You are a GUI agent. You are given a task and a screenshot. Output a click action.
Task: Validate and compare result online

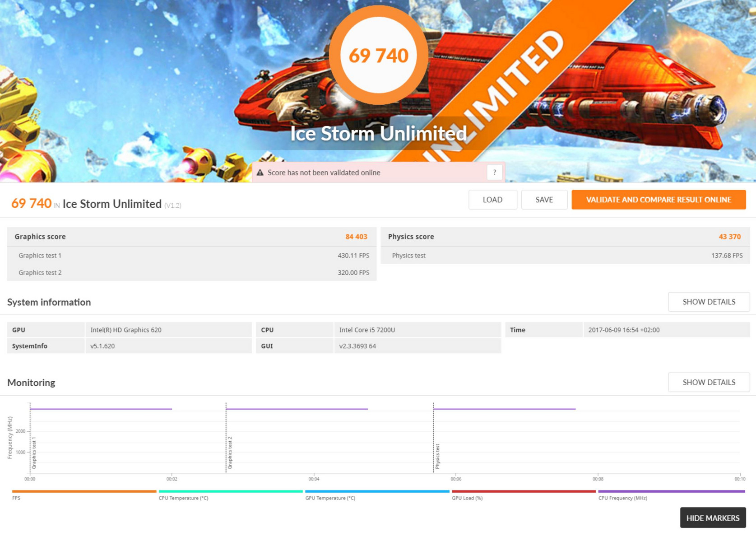click(658, 200)
